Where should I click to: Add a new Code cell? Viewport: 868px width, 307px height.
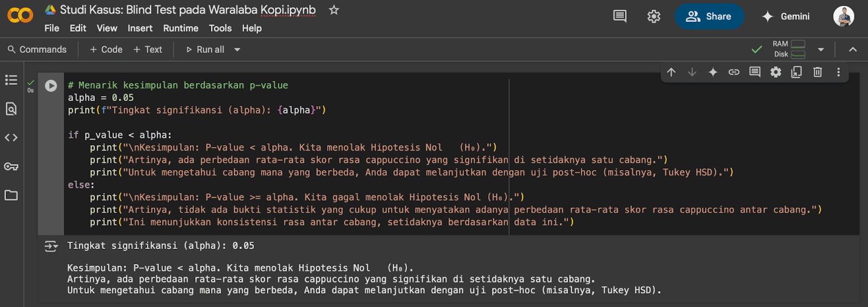click(x=106, y=49)
